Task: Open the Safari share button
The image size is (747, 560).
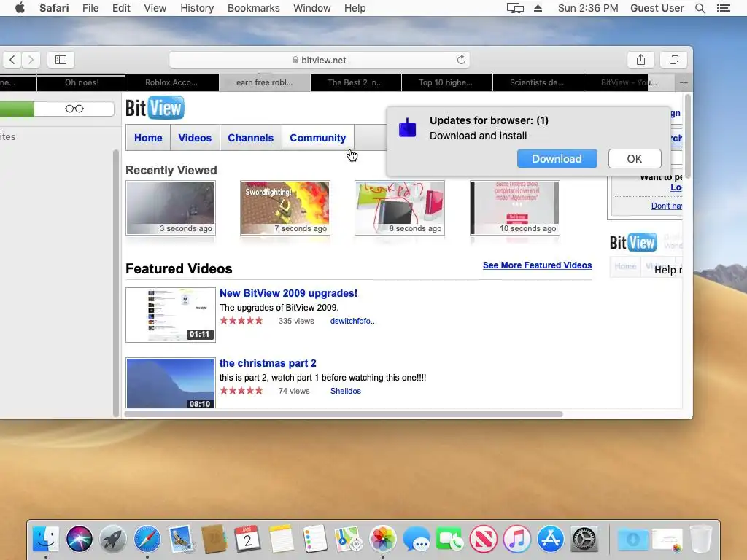Action: 640,60
